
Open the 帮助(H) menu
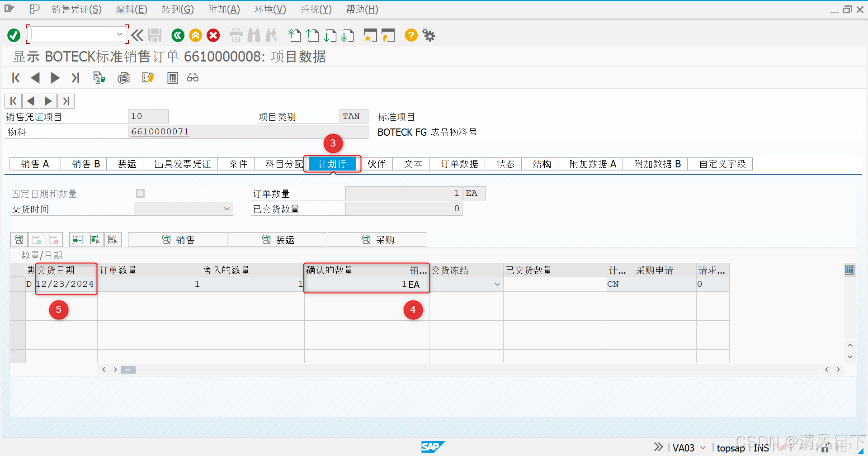click(362, 9)
